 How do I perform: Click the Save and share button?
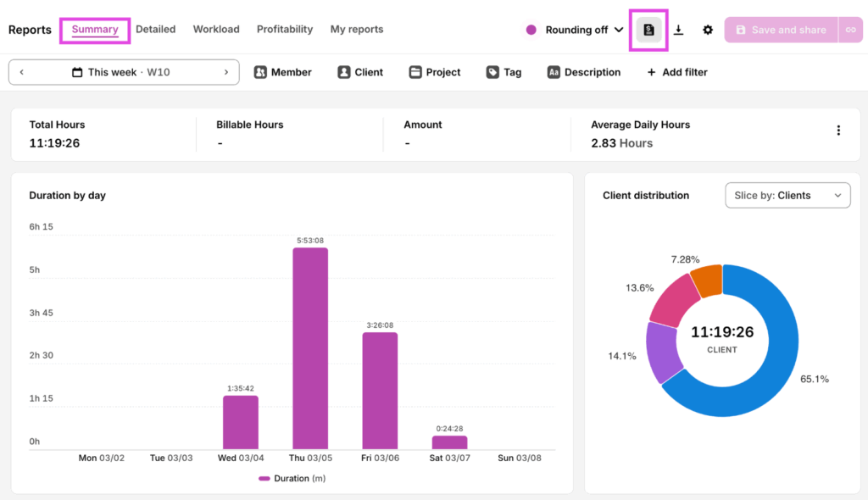point(781,30)
